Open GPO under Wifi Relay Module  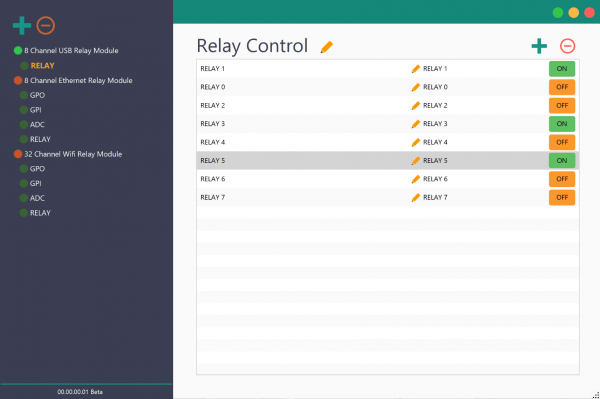pos(38,169)
